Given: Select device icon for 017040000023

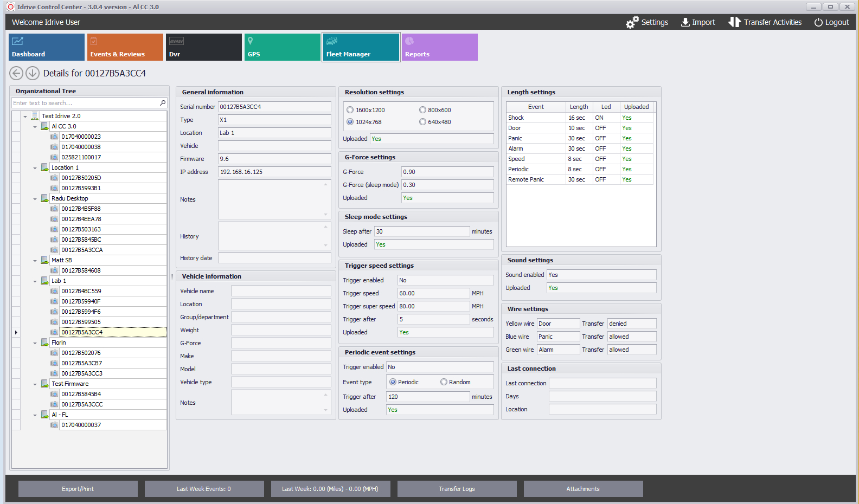Looking at the screenshot, I should 54,137.
